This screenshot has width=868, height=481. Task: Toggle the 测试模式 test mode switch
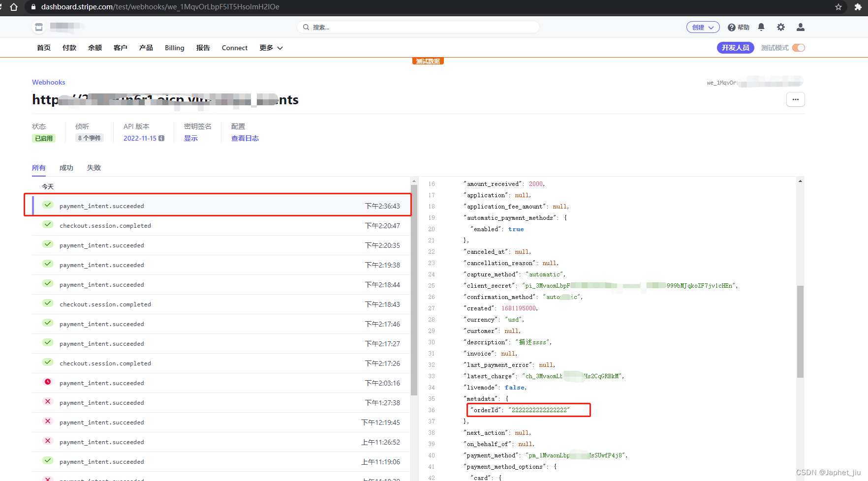pyautogui.click(x=799, y=48)
